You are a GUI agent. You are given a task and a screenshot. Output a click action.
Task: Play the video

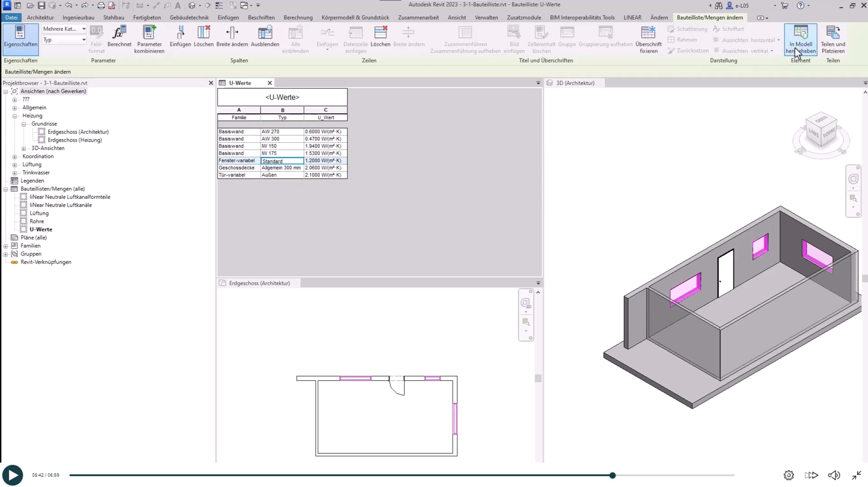tap(13, 475)
